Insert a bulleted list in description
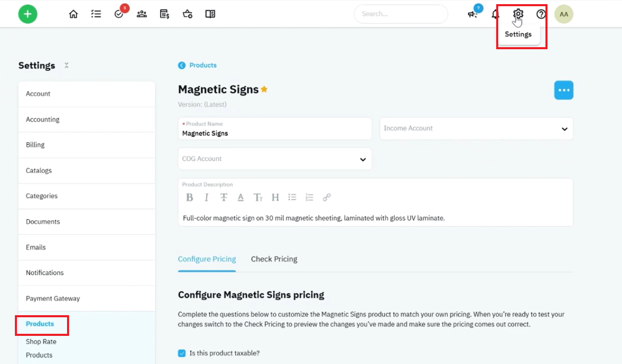Viewport: 622px width, 364px height. click(x=292, y=197)
